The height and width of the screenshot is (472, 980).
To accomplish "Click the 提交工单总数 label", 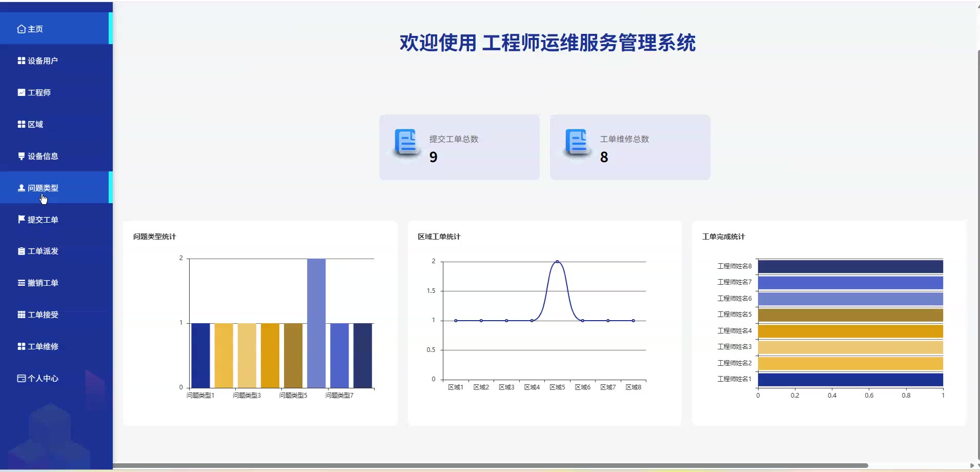I will click(454, 139).
